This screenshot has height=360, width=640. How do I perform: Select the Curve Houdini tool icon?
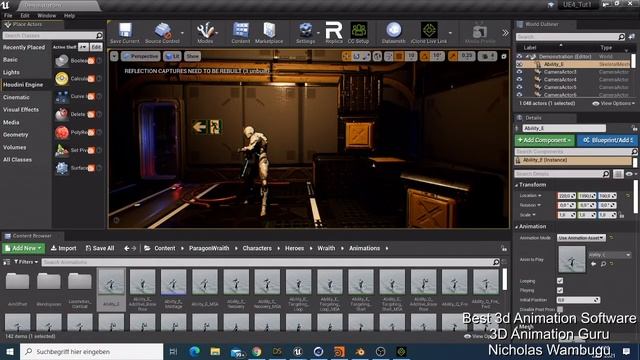[x=62, y=96]
